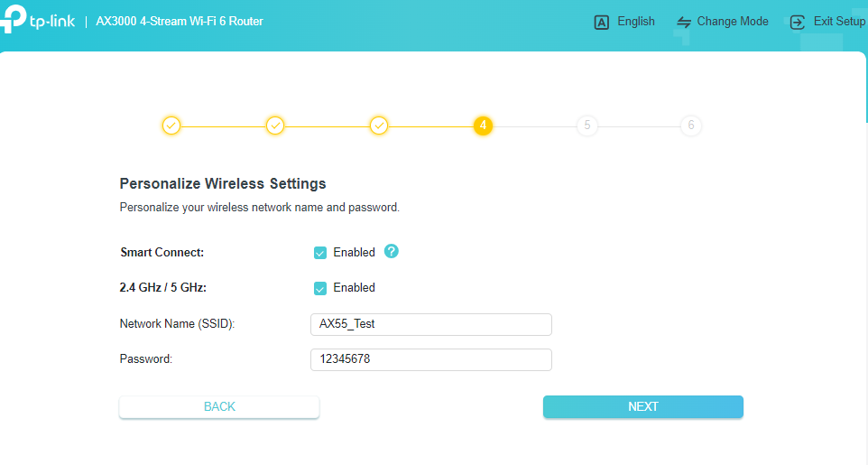Click the Network Name (SSID) field
The image size is (868, 465).
pos(431,324)
